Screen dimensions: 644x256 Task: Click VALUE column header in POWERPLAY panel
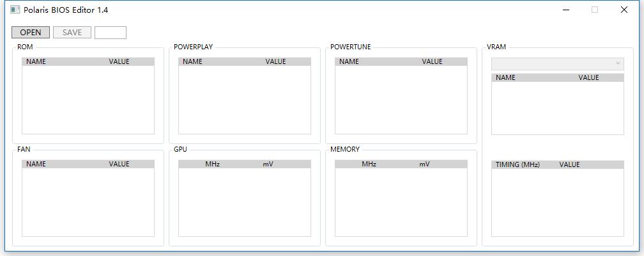point(275,62)
